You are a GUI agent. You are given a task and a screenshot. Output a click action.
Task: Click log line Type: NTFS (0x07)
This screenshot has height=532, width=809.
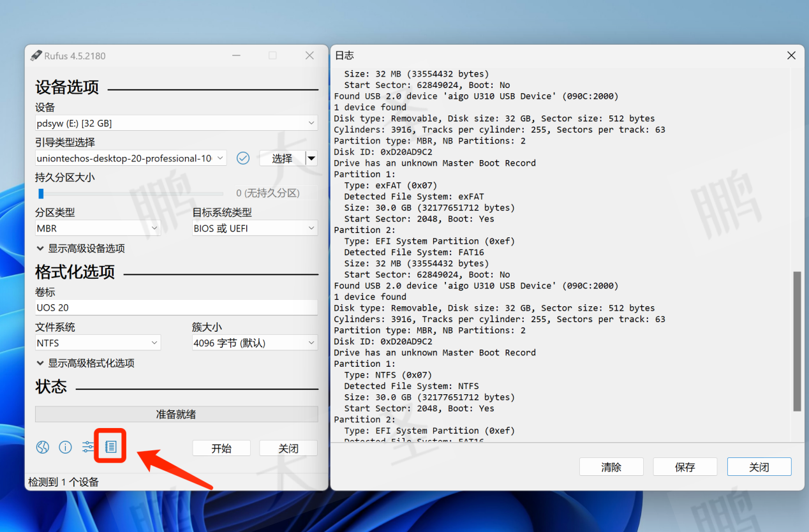tap(388, 375)
